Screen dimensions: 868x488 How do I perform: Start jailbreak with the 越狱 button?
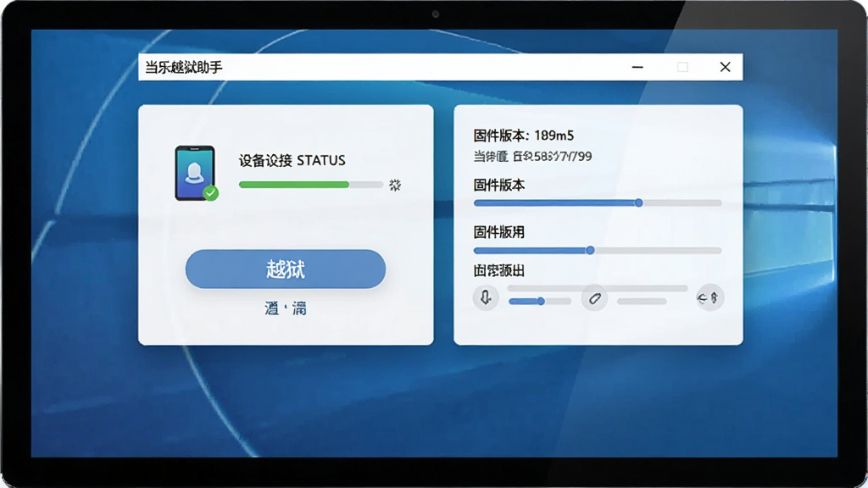tap(286, 269)
